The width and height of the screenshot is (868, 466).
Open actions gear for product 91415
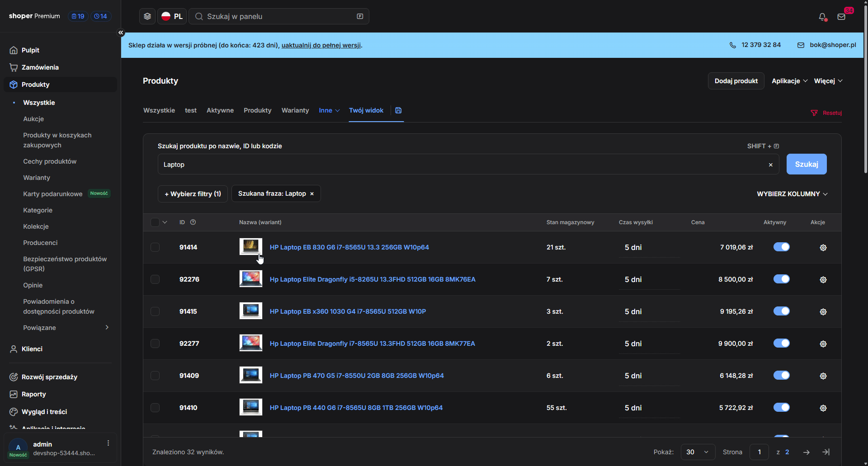823,312
